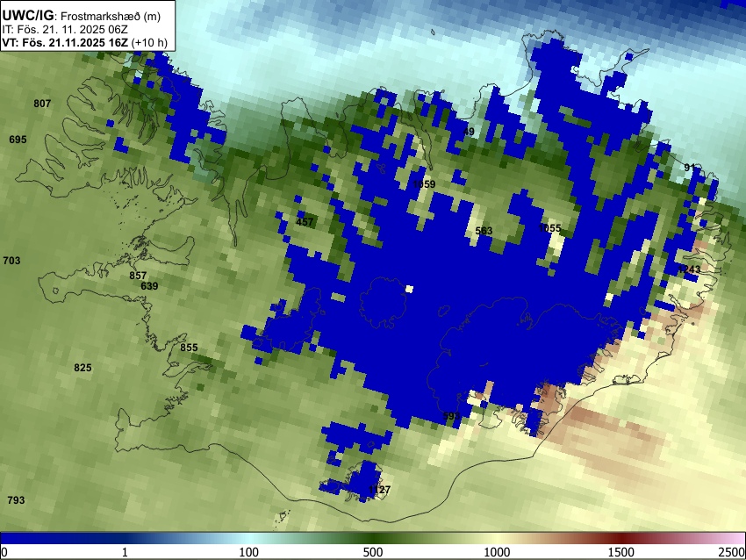Click the map value 1059
This screenshot has height=560, width=746.
[424, 184]
